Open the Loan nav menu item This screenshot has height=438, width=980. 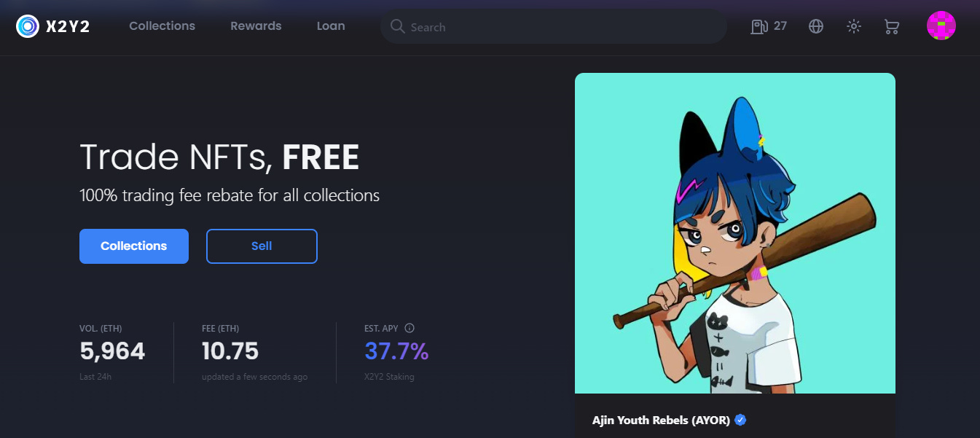331,26
